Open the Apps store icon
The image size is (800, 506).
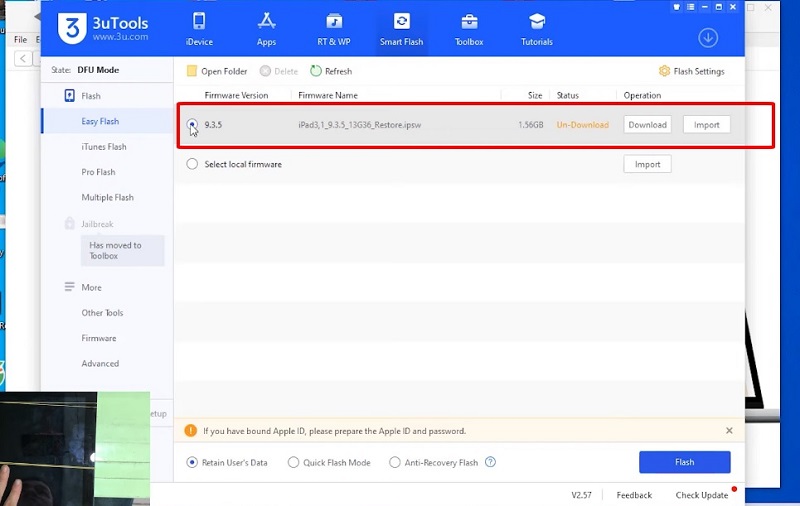tap(266, 22)
